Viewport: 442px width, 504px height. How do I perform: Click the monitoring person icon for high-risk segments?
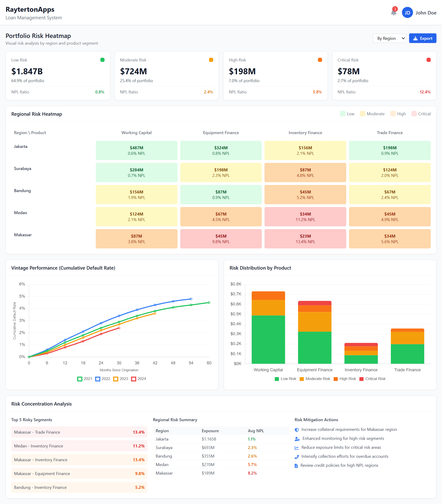tap(297, 438)
